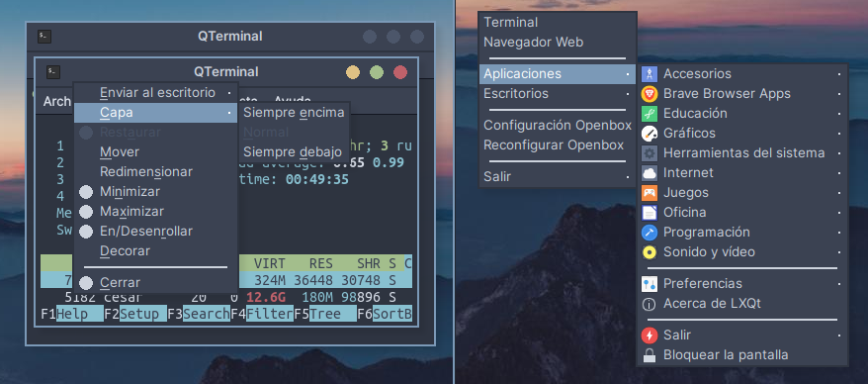Click the Gráficos paint palette icon

pos(649,133)
